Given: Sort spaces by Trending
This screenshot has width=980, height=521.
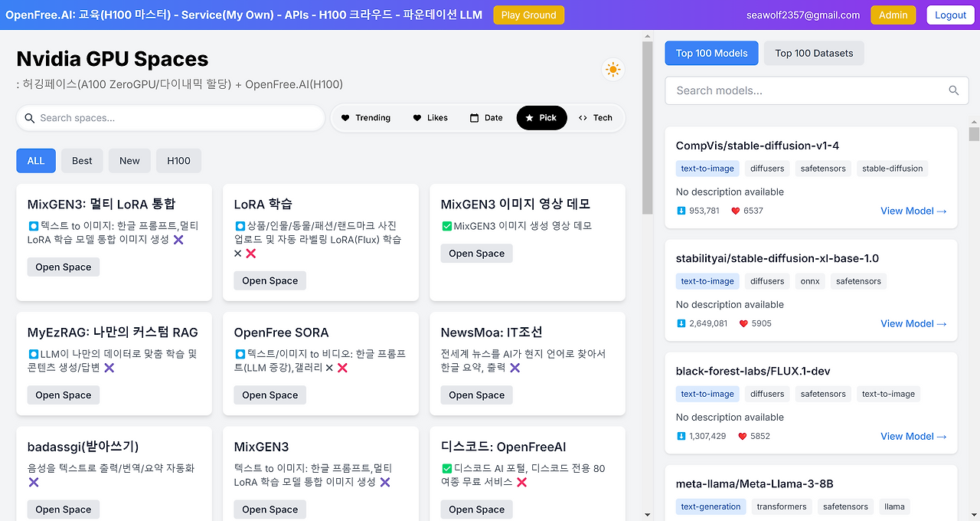Looking at the screenshot, I should click(366, 118).
